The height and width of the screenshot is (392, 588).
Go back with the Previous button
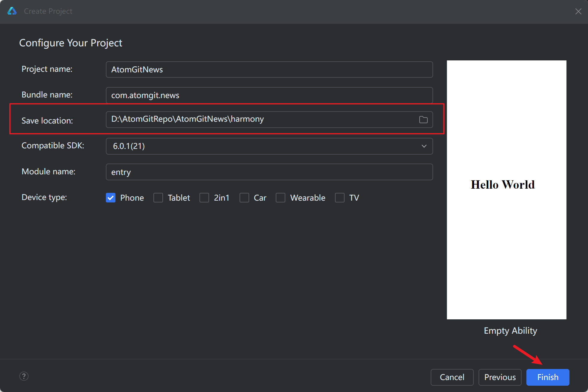pos(500,377)
